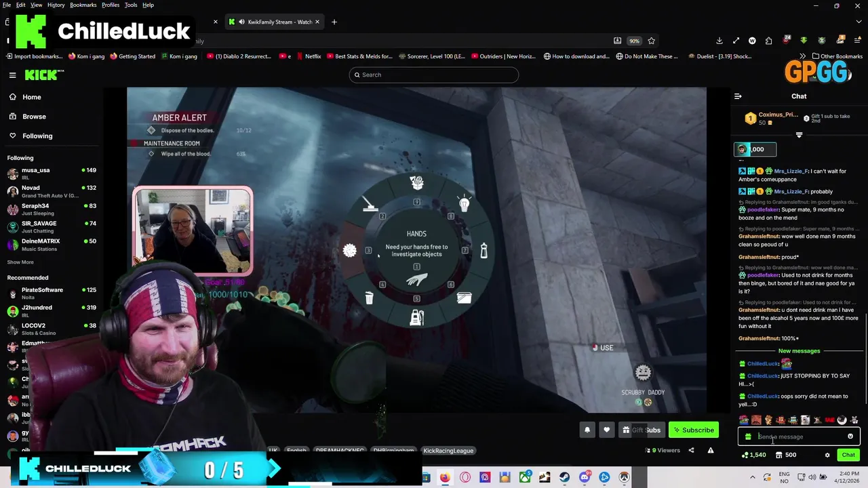Click the 9 Viewers count
The height and width of the screenshot is (488, 868).
tap(663, 450)
